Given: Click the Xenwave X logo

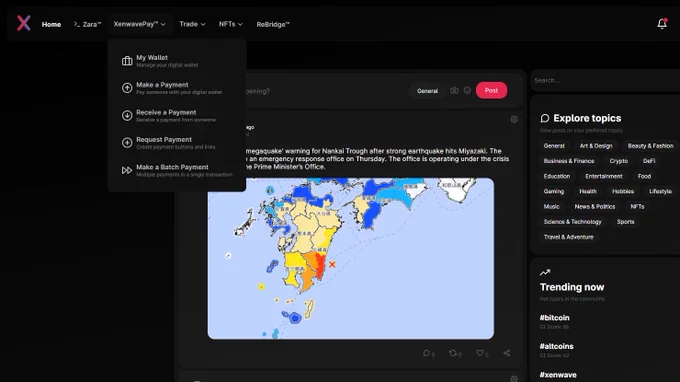Looking at the screenshot, I should [23, 23].
